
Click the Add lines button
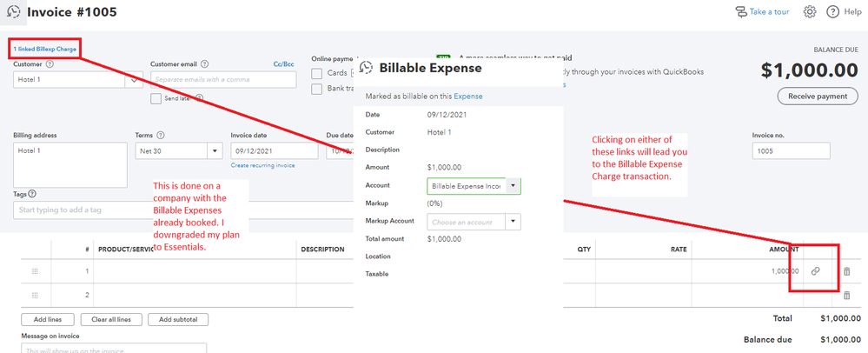(x=47, y=320)
